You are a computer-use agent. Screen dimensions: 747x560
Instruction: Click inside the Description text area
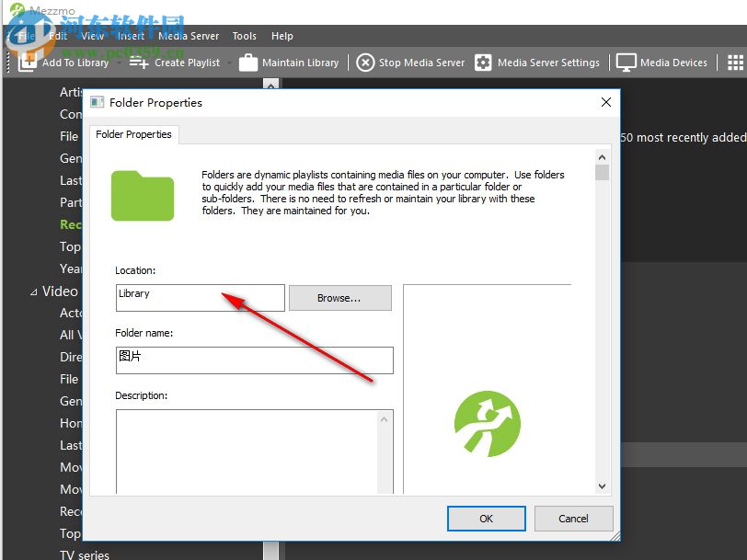pyautogui.click(x=247, y=451)
